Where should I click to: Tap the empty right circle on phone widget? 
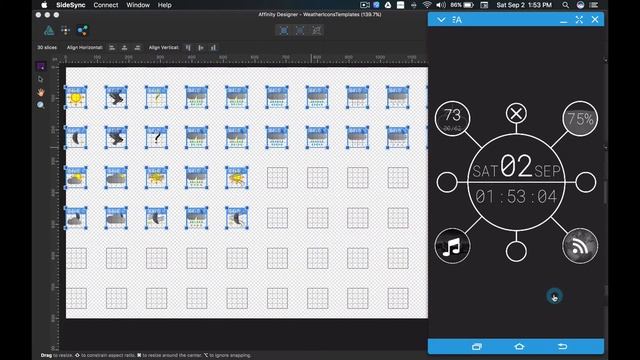pyautogui.click(x=586, y=182)
